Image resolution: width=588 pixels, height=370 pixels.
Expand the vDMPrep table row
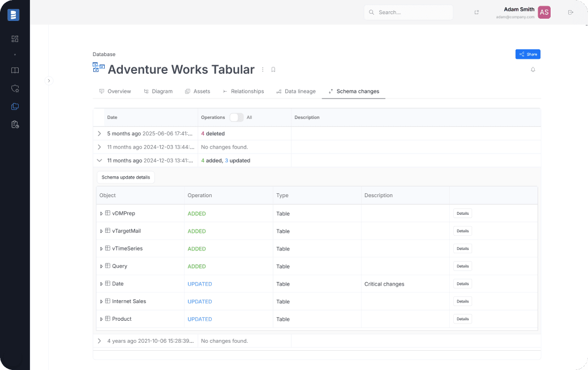[x=101, y=214]
